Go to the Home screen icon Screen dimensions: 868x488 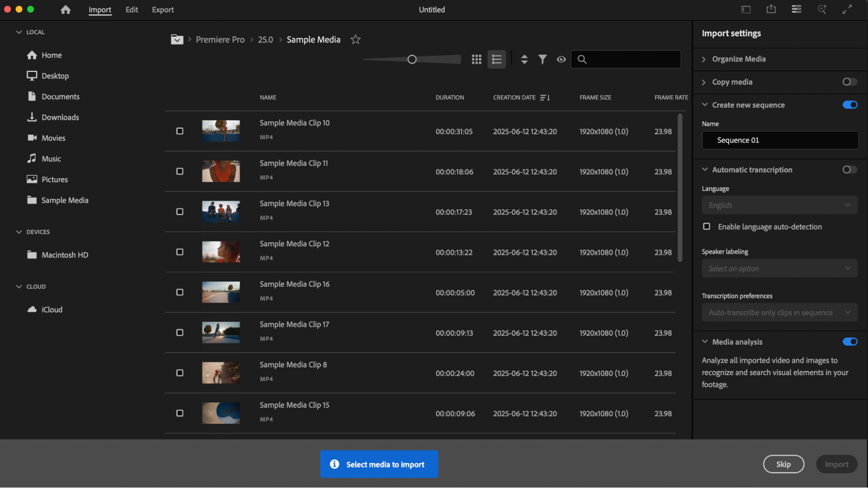point(66,10)
